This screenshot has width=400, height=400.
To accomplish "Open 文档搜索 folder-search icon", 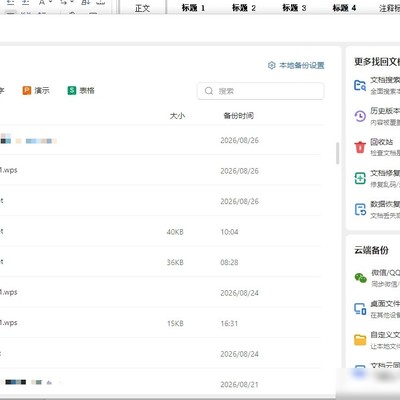I will click(x=360, y=85).
